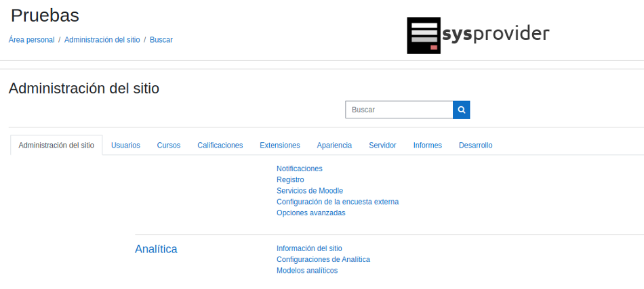This screenshot has width=644, height=289.
Task: Open the Cursos tab
Action: tap(169, 146)
